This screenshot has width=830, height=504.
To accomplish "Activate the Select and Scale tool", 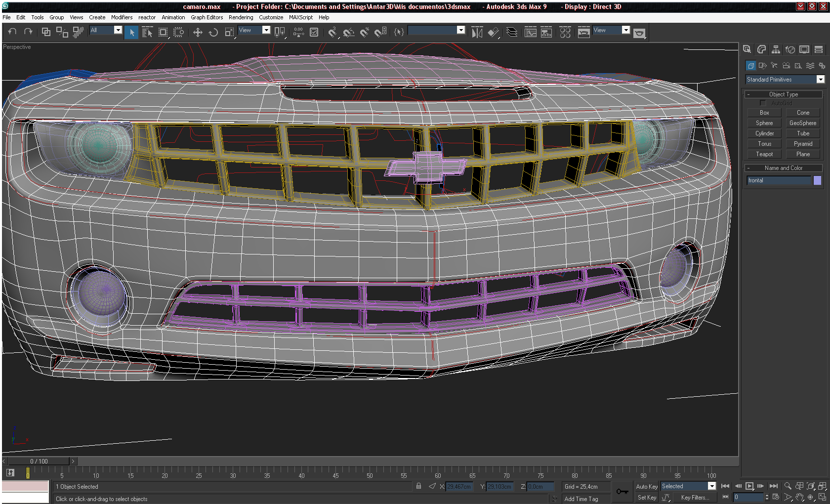I will point(229,32).
